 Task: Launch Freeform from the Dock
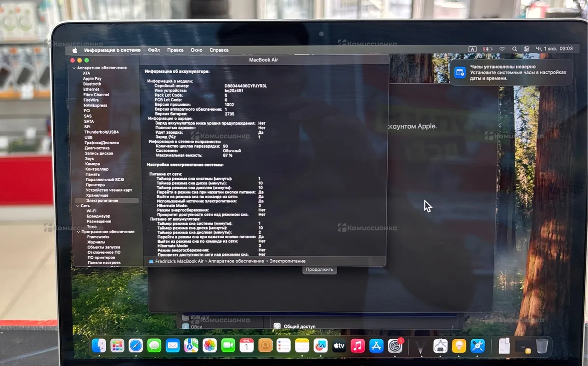321,345
